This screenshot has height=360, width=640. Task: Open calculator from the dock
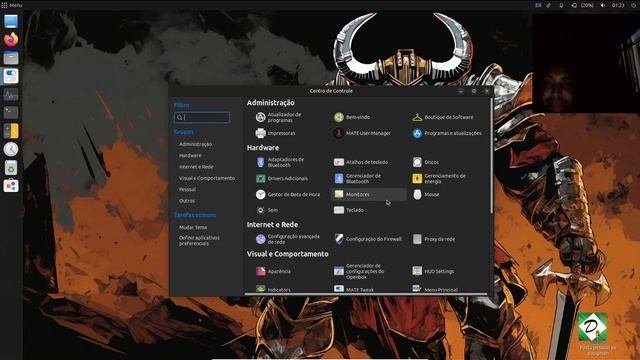[x=11, y=131]
